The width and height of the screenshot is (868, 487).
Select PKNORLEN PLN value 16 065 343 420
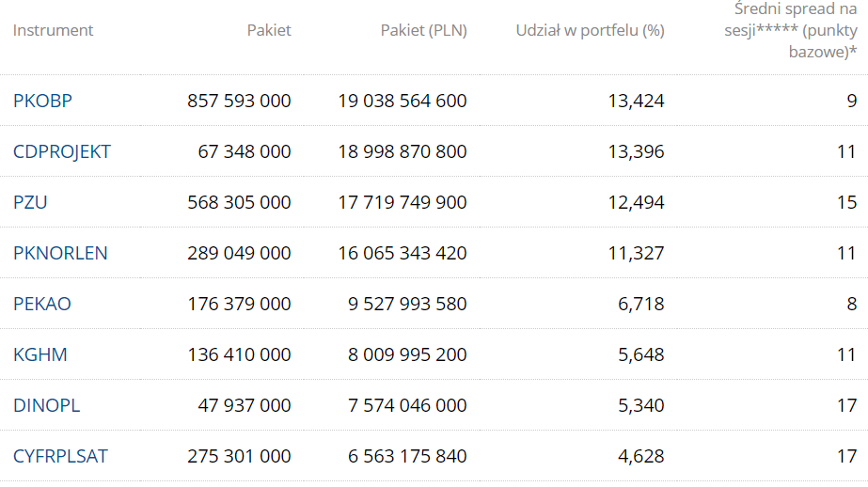pyautogui.click(x=402, y=253)
